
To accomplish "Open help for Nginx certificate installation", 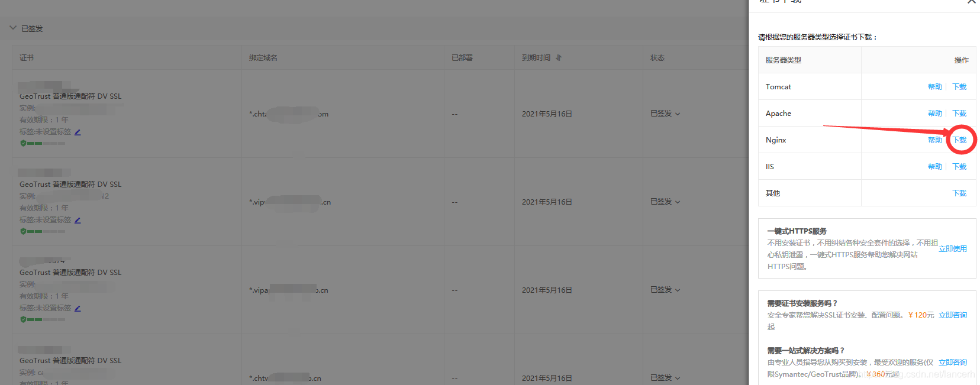I will pos(935,140).
